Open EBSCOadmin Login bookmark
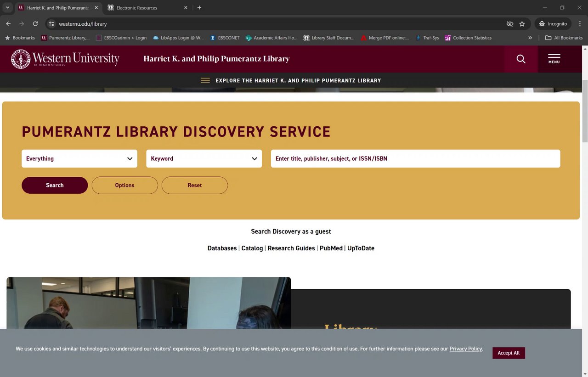Viewport: 588px width, 377px height. click(121, 38)
